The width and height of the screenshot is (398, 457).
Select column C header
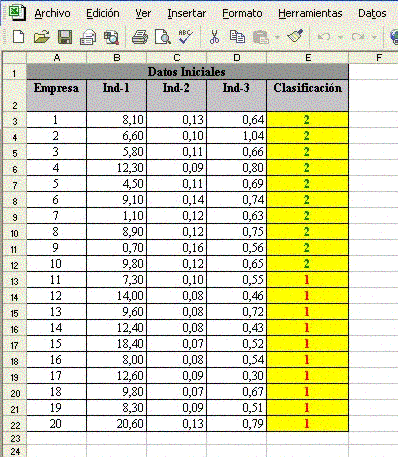click(x=177, y=58)
